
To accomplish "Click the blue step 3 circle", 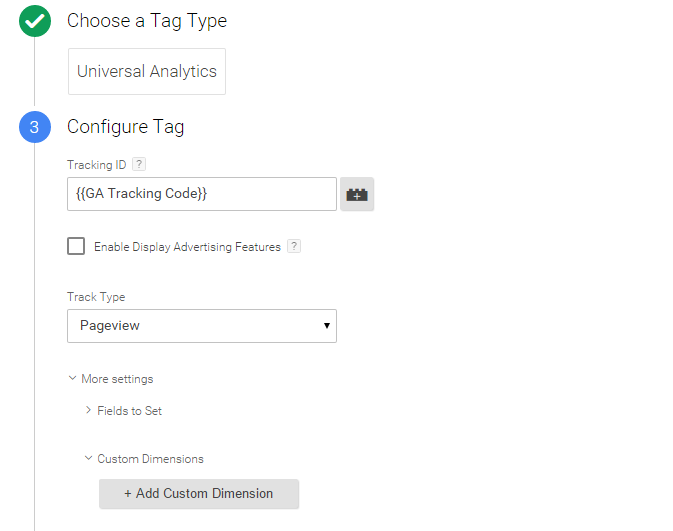I will [34, 127].
